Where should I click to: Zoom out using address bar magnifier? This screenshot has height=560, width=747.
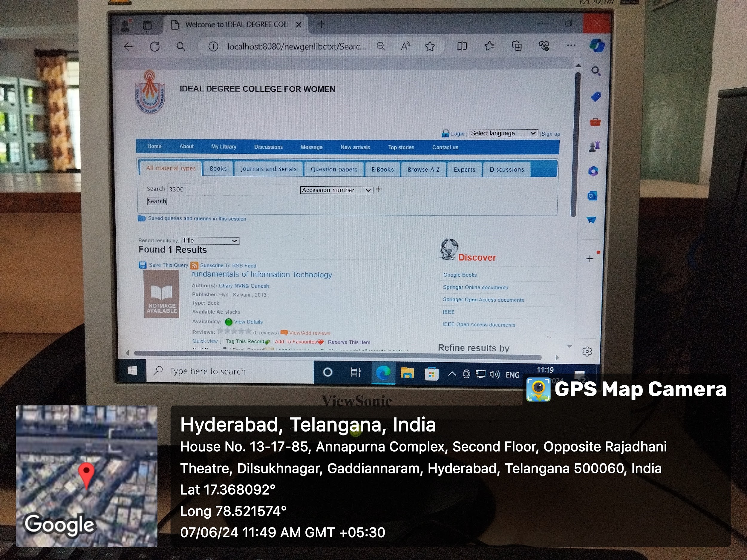381,46
